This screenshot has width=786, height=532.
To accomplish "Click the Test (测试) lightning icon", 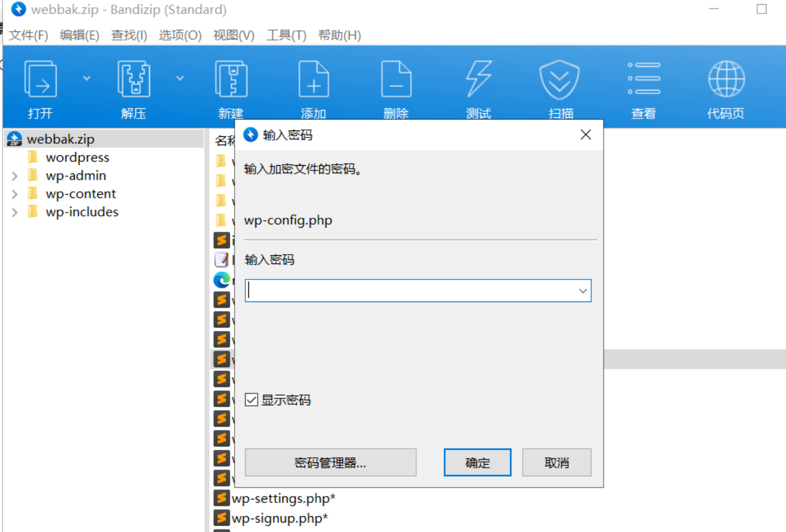I will [478, 79].
